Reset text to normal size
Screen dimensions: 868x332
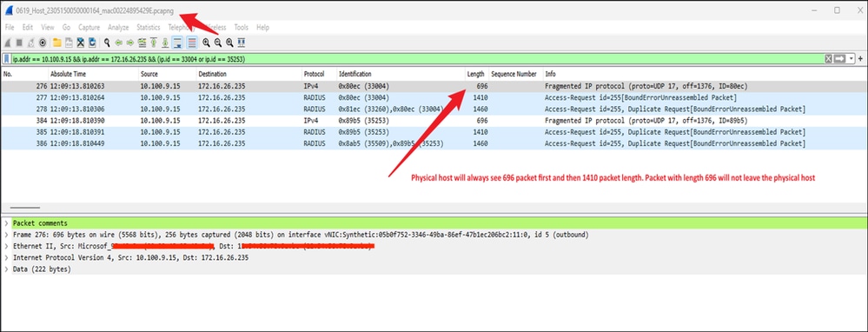(229, 43)
